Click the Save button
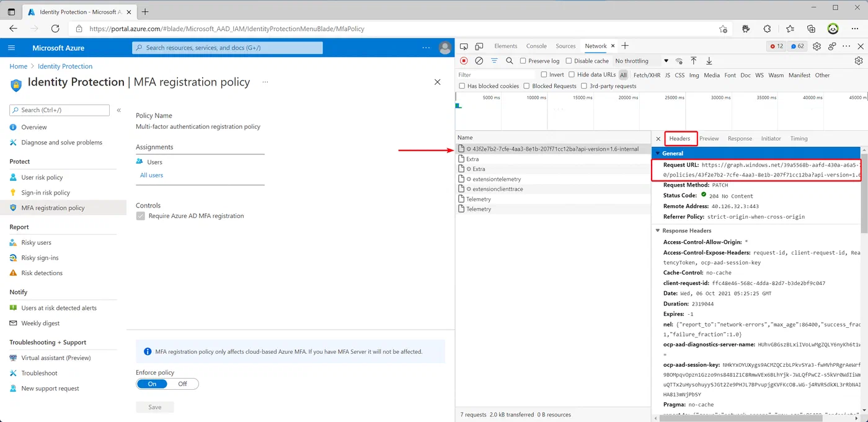Image resolution: width=868 pixels, height=422 pixels. tap(155, 407)
